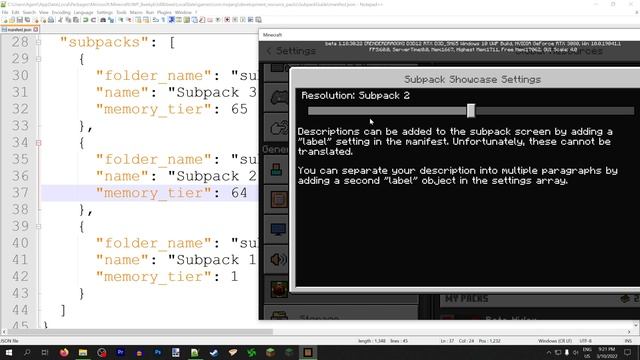Toggle Synchronize Vertical Scrolling button
Viewport: 640px width, 360px height.
[x=138, y=20]
